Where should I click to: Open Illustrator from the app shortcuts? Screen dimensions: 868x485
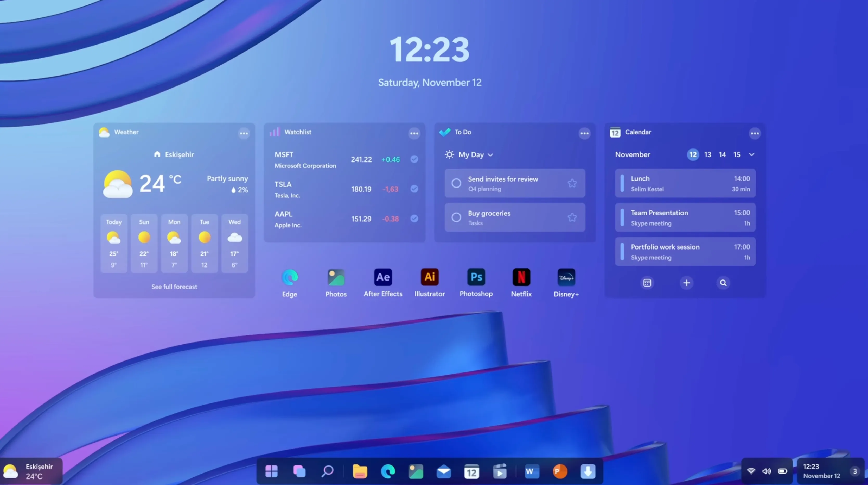point(429,277)
